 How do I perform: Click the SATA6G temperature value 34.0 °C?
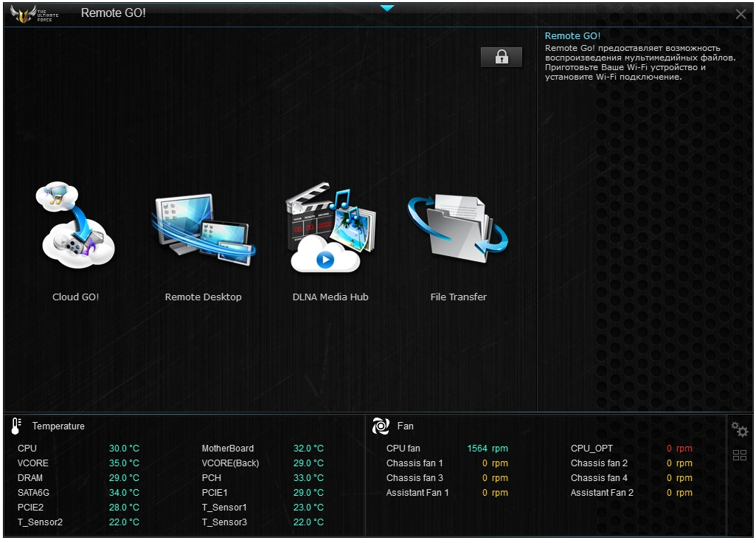[124, 493]
